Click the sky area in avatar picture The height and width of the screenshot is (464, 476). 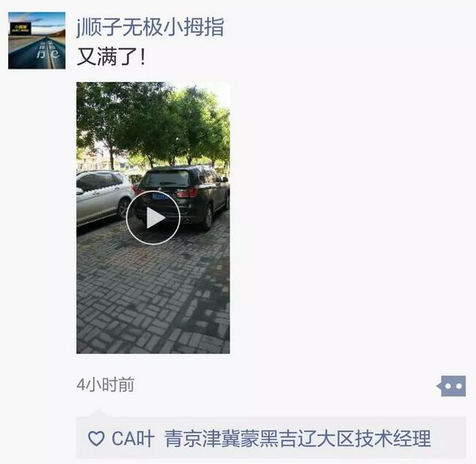tap(45, 19)
